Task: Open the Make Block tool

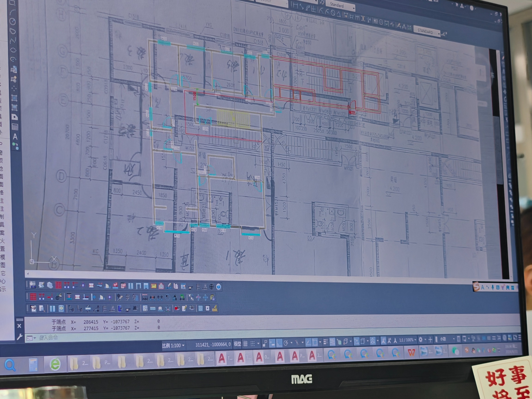Action: (x=14, y=79)
